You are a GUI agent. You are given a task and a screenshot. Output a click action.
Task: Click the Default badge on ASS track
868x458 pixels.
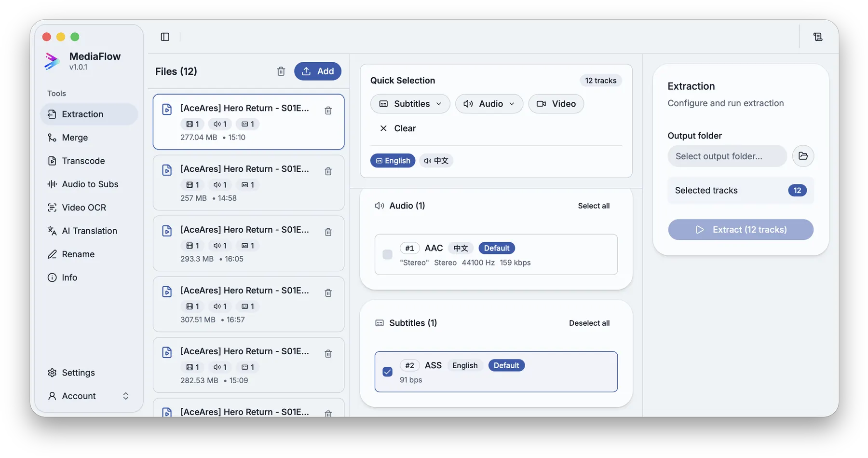506,365
